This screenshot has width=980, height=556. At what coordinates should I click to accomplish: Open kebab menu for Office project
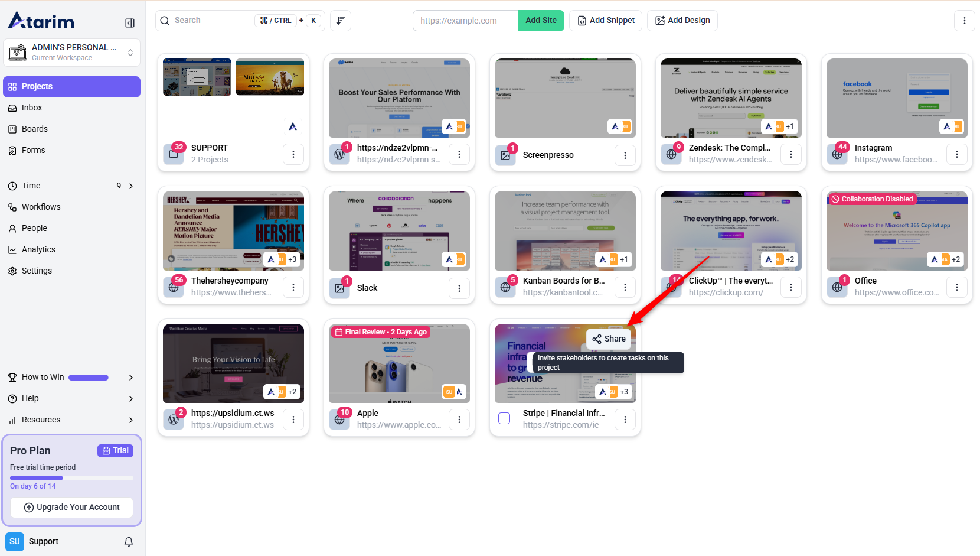(957, 287)
